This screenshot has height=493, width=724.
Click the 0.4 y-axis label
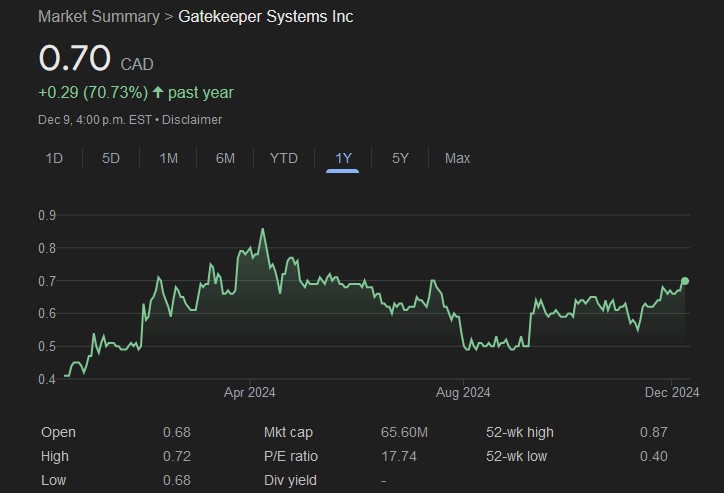coord(47,379)
